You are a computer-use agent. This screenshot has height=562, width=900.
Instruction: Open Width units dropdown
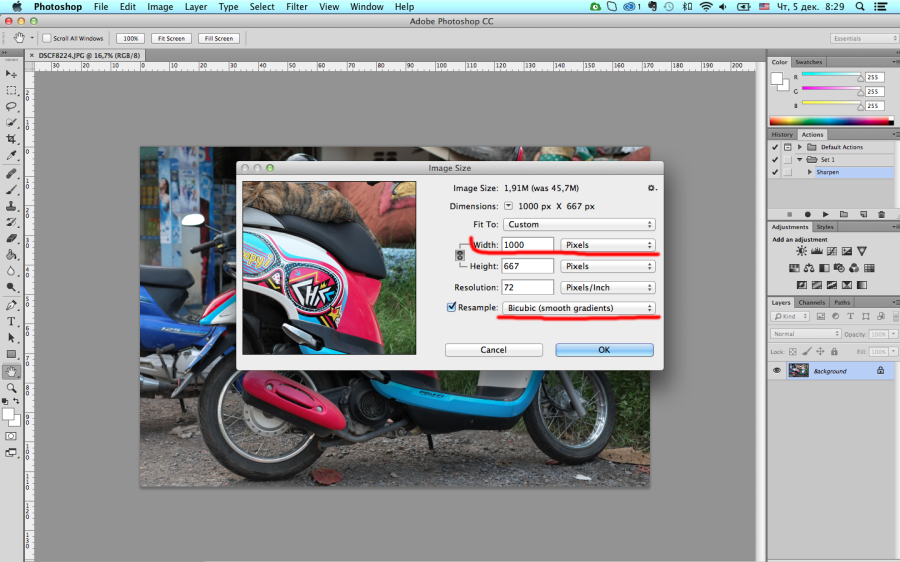pos(608,245)
